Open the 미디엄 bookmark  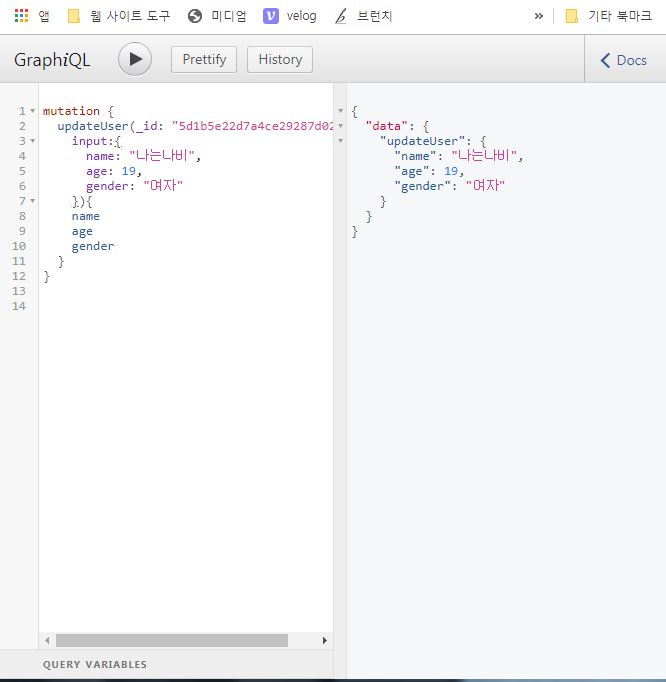[217, 16]
